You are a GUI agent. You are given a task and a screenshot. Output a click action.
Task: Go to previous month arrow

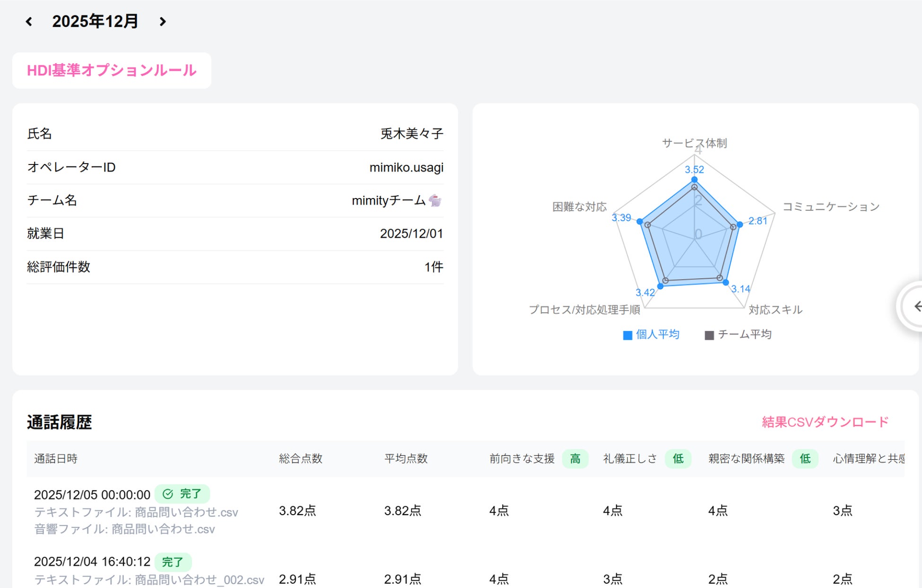click(x=29, y=22)
